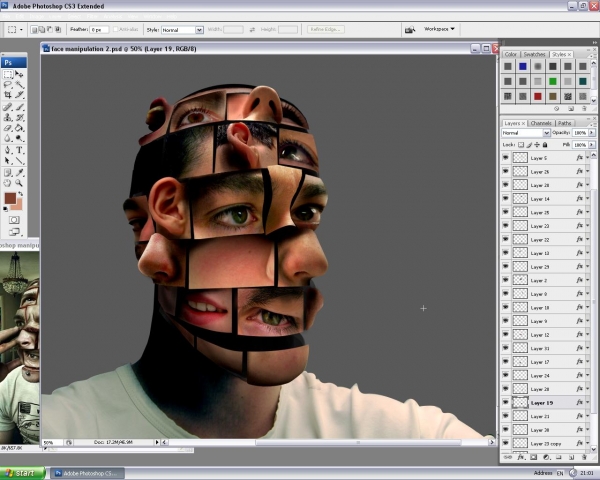Toggle visibility of Layer 13
This screenshot has width=600, height=480.
point(506,253)
